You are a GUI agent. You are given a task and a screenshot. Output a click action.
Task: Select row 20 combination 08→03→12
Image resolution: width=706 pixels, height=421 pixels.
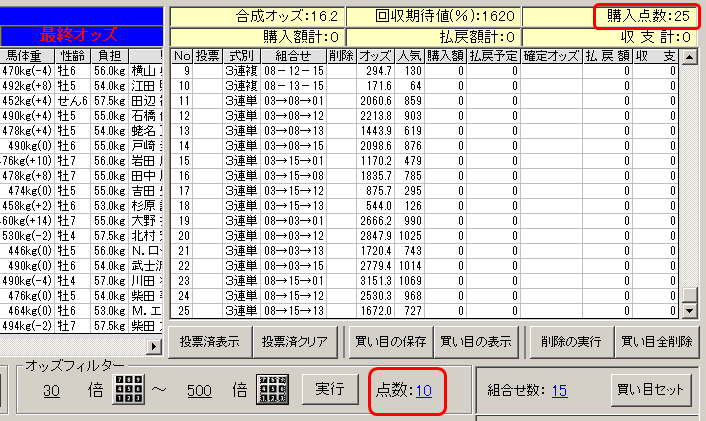coord(294,235)
